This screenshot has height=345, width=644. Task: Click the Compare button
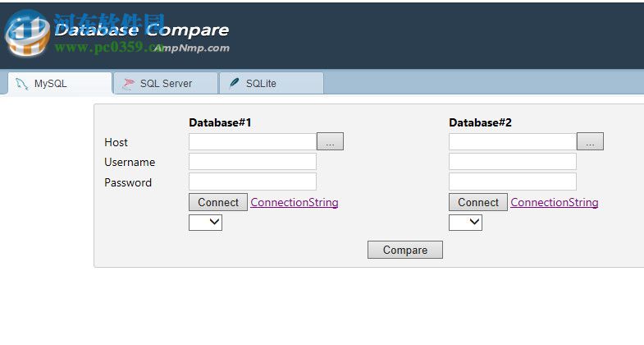pyautogui.click(x=405, y=250)
